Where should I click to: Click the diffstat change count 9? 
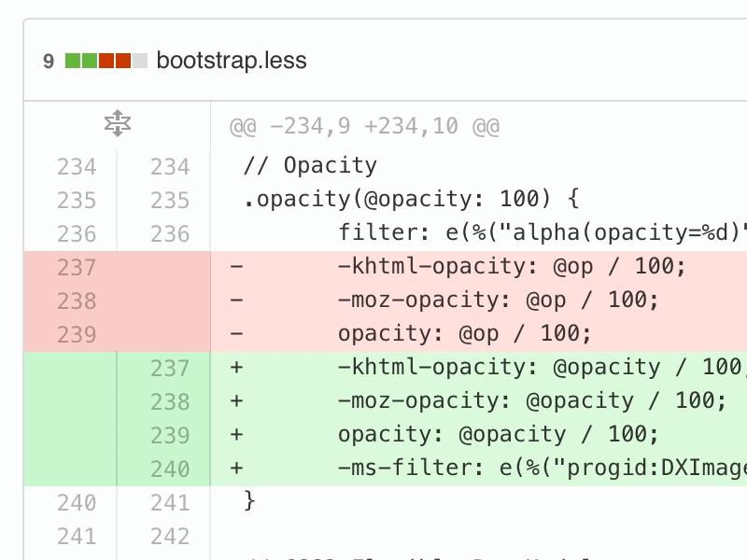coord(49,63)
